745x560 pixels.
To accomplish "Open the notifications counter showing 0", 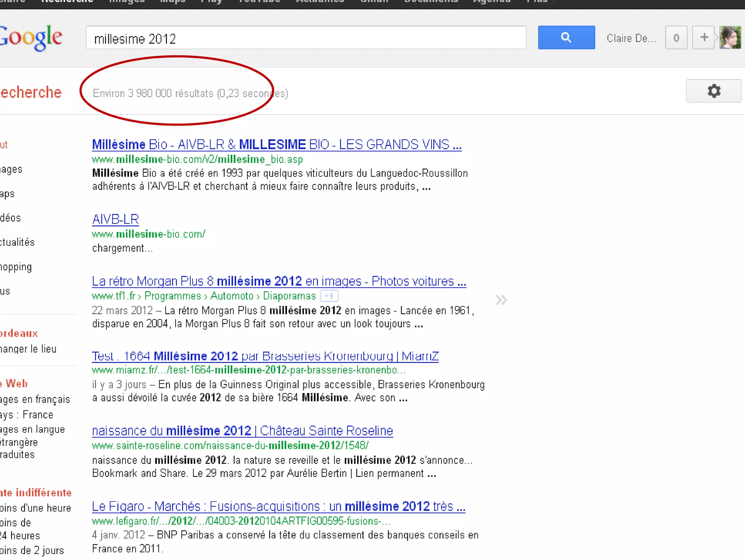I will (x=676, y=37).
